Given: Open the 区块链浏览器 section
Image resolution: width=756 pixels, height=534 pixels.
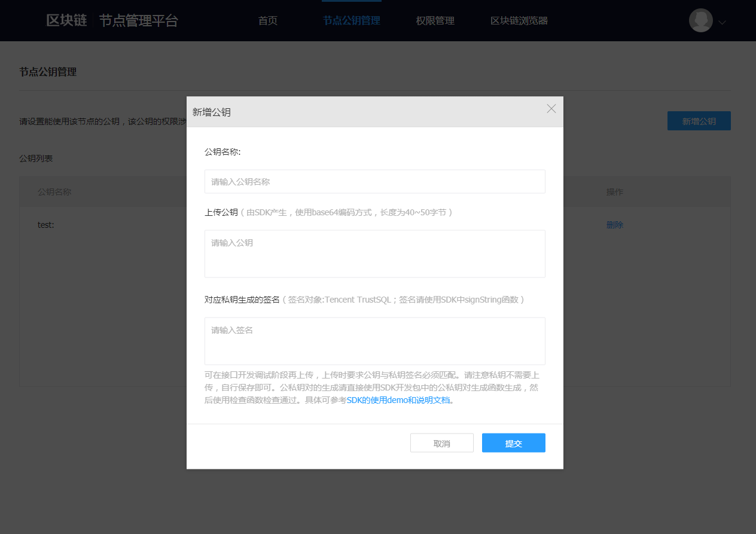Looking at the screenshot, I should click(518, 20).
